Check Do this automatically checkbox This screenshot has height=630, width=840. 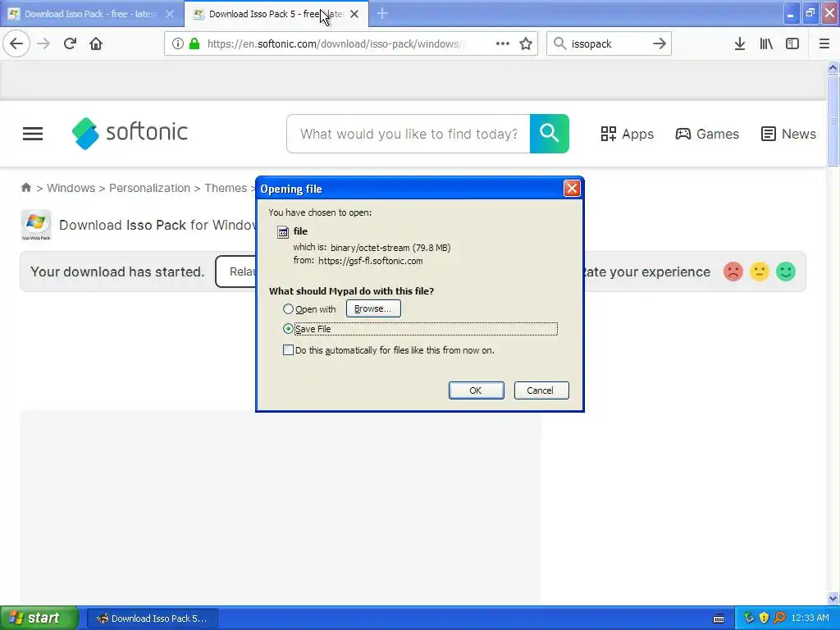pyautogui.click(x=288, y=349)
